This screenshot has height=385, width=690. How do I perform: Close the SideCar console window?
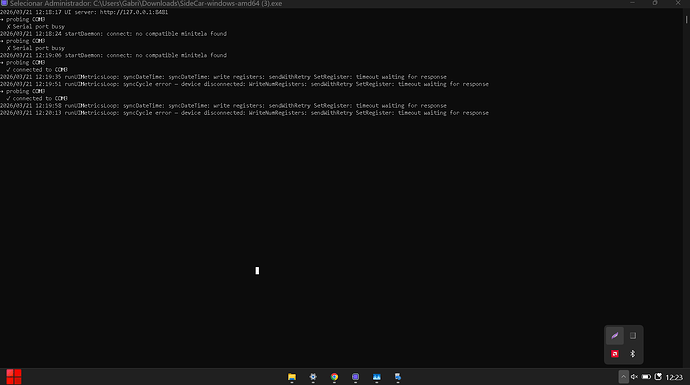678,3
